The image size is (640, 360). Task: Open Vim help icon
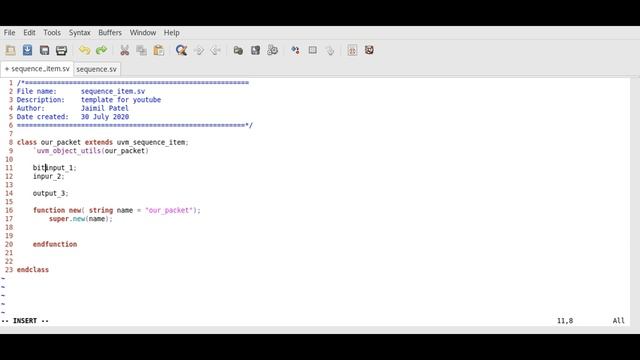point(352,50)
